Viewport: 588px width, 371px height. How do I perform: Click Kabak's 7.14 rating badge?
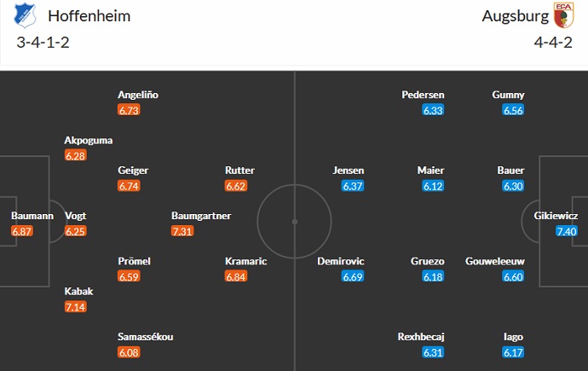point(74,306)
